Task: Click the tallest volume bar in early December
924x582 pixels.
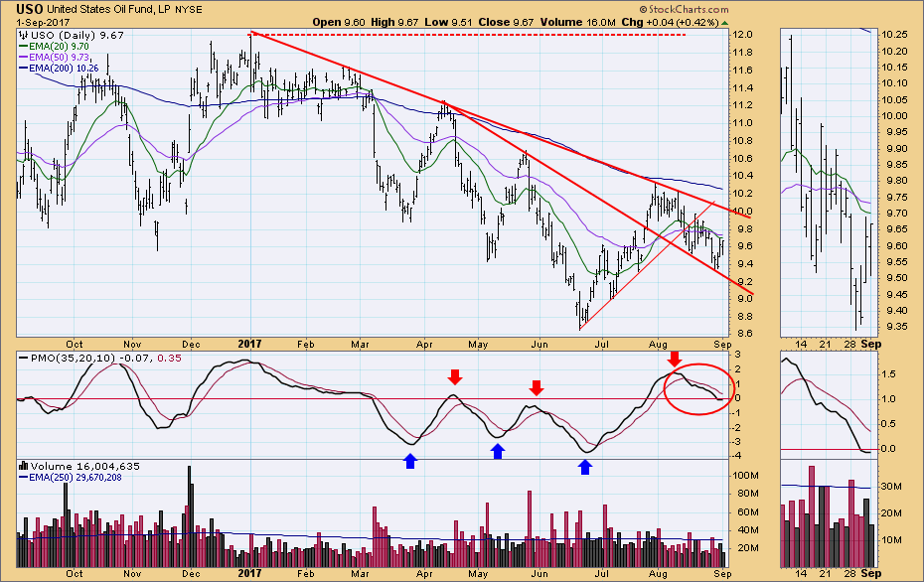Action: point(190,516)
